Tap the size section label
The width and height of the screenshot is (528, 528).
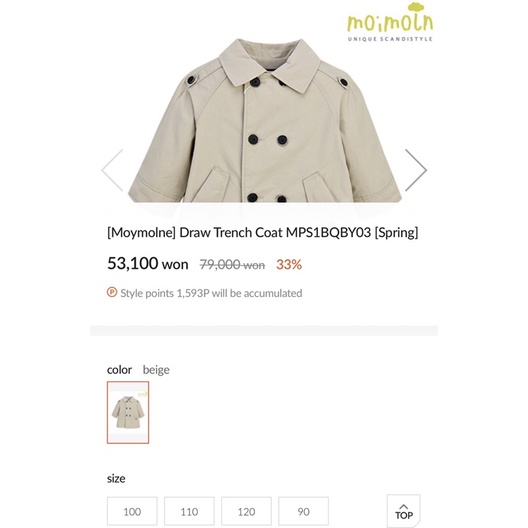point(116,478)
